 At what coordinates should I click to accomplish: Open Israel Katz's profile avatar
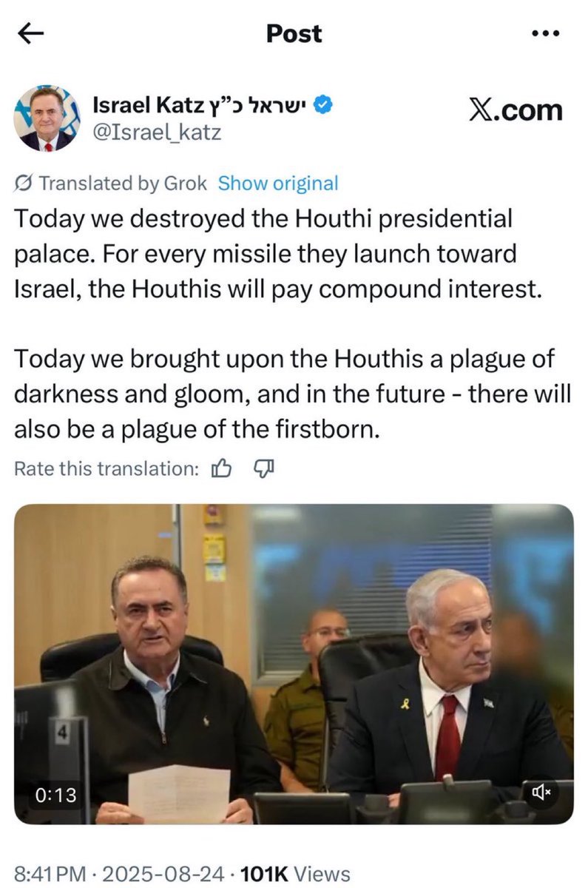(46, 118)
